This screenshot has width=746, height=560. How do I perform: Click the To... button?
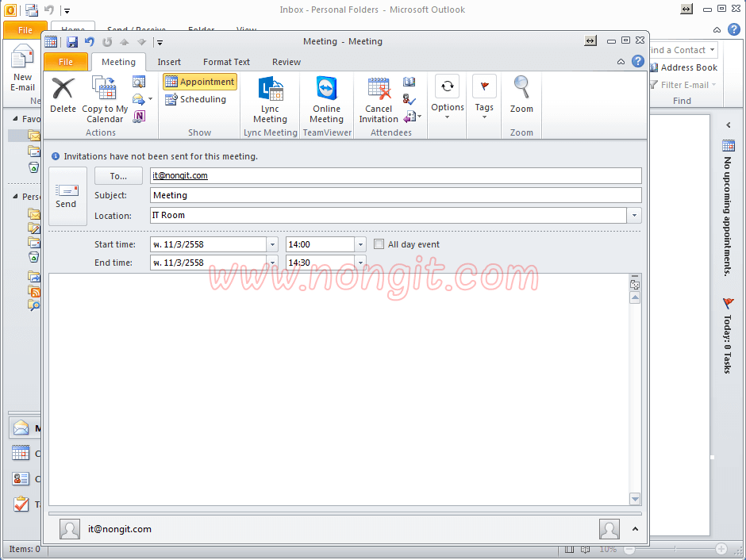coord(118,176)
